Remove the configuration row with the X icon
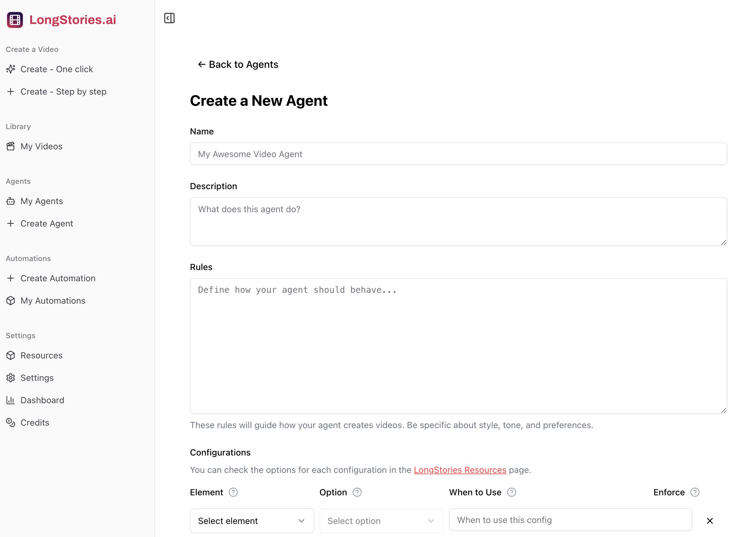 click(x=709, y=521)
